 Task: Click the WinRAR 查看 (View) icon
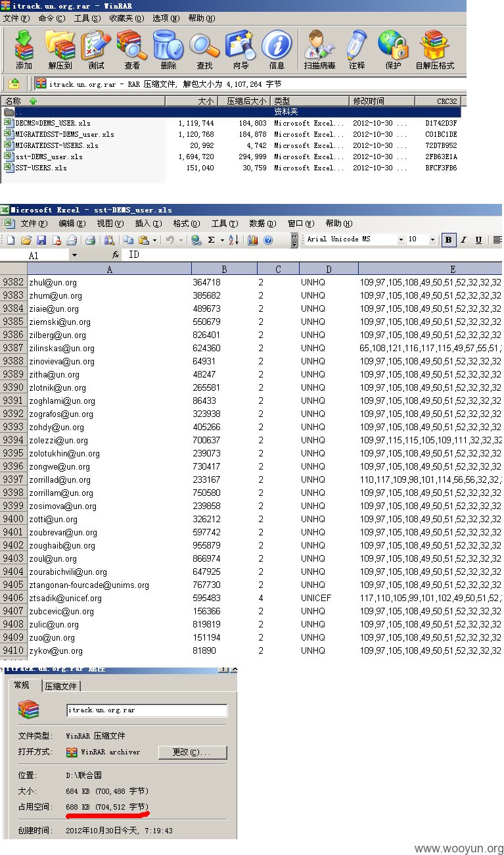(x=132, y=49)
